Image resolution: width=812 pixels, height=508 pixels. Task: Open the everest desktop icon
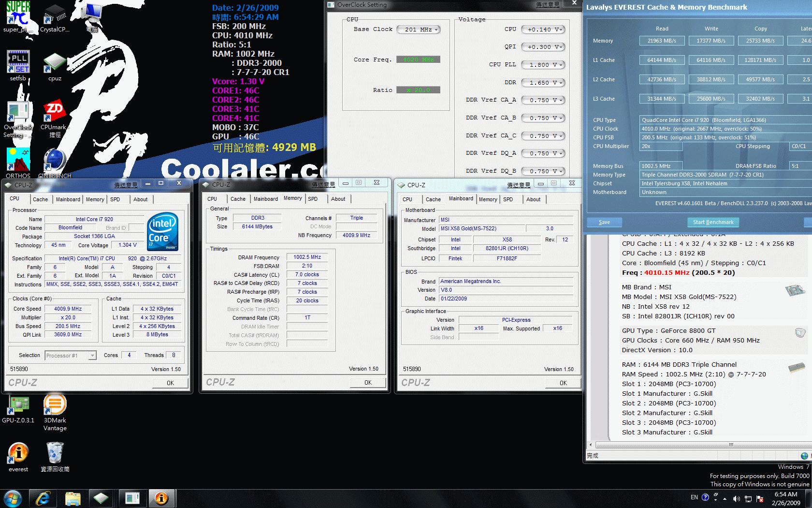tap(18, 457)
